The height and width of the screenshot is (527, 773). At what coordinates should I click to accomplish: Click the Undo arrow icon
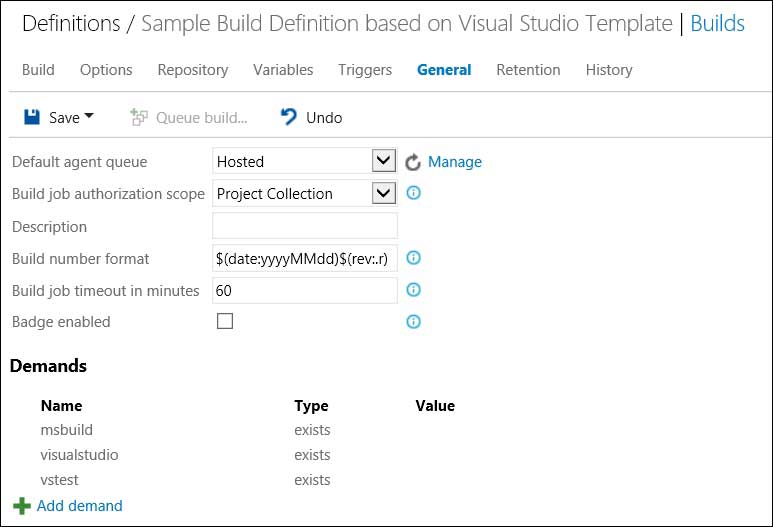pos(289,117)
